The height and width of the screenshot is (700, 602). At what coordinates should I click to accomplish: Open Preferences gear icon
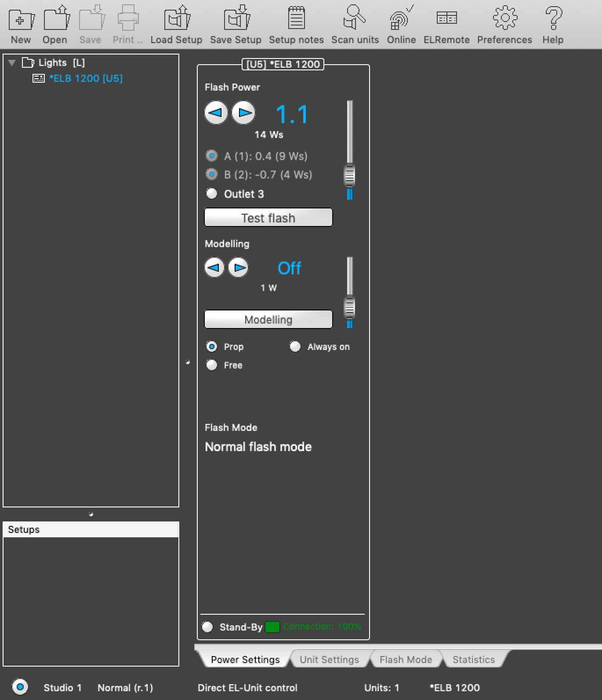click(x=505, y=18)
